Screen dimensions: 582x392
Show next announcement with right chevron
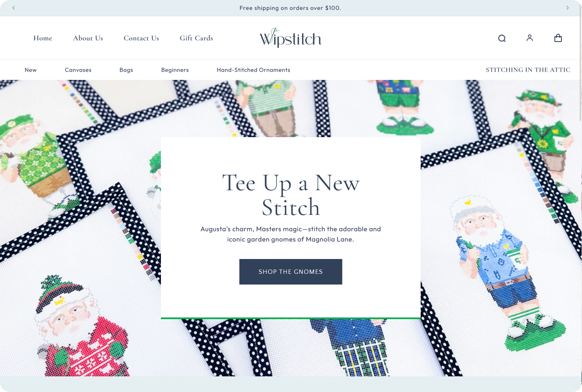tap(568, 8)
